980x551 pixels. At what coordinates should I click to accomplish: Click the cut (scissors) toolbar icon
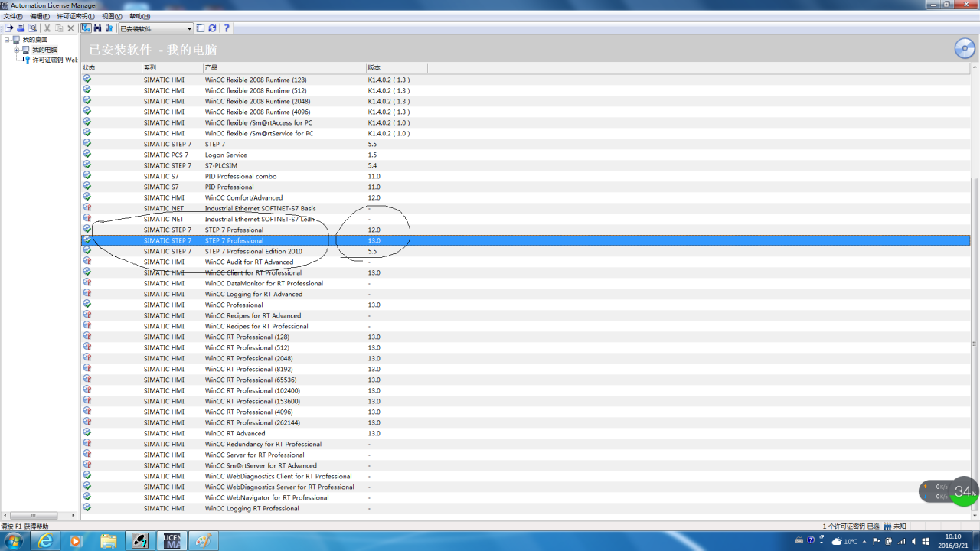tap(47, 28)
